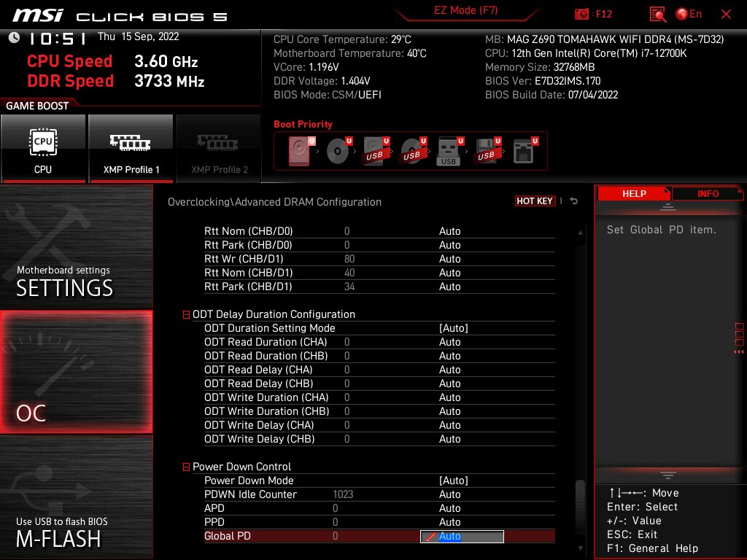Switch to the INFO tab
The image size is (747, 560).
pyautogui.click(x=708, y=193)
